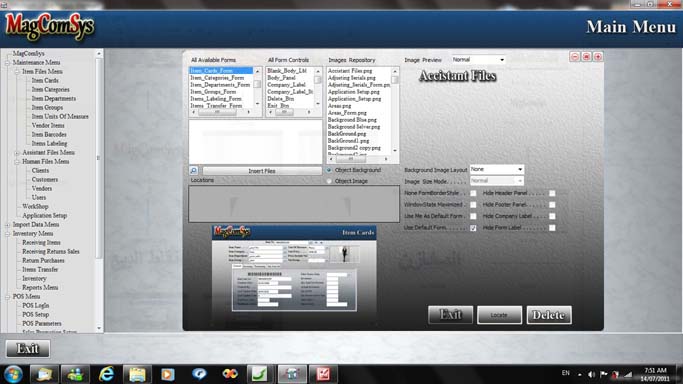
Task: Open the Image Preview Normal dropdown
Action: 478,60
